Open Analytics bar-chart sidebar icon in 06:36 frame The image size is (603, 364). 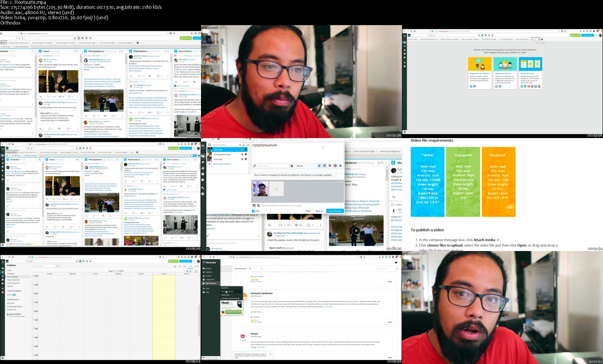(x=203, y=168)
